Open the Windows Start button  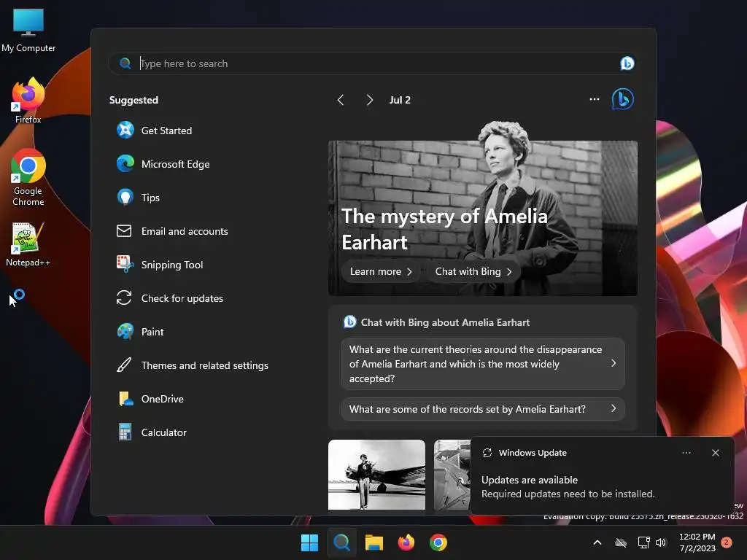[x=309, y=542]
